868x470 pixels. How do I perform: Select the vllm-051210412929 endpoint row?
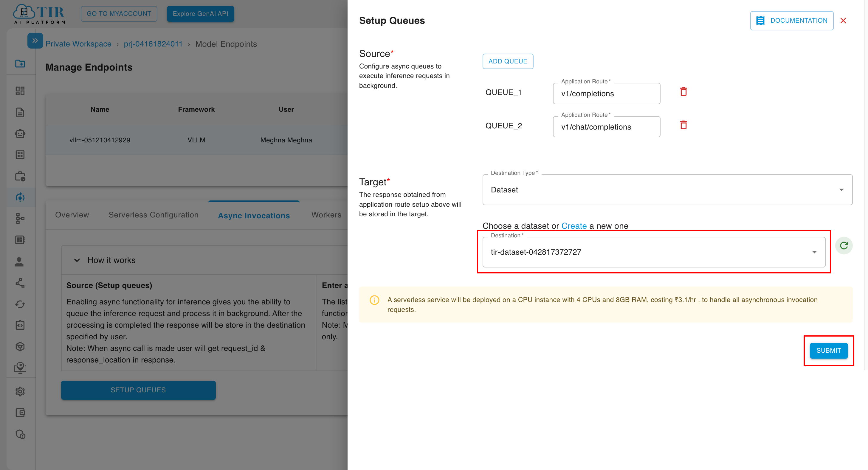(x=196, y=140)
